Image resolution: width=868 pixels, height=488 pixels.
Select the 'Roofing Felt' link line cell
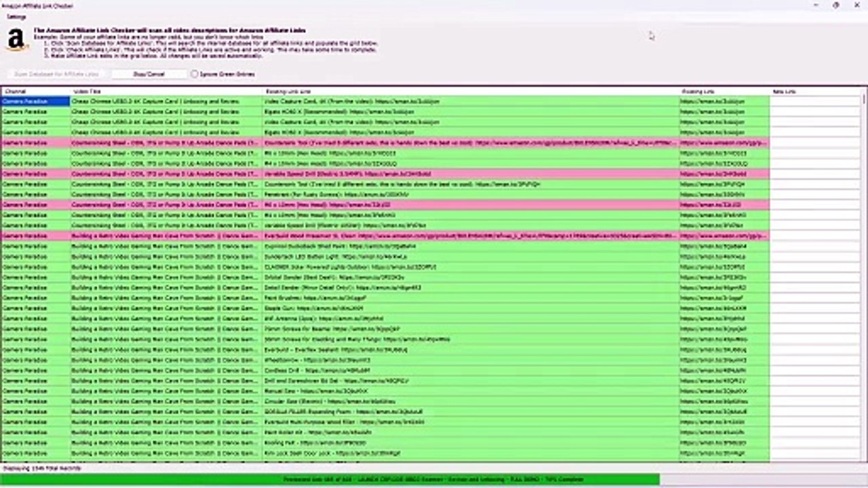click(471, 443)
